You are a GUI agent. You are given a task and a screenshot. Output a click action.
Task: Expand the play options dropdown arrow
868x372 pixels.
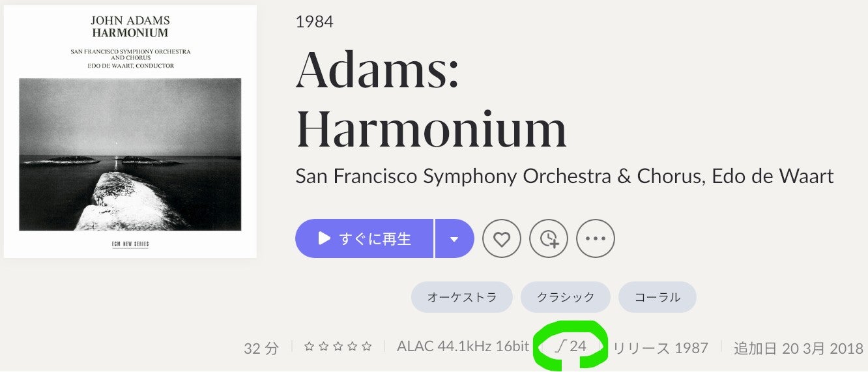[x=454, y=239]
